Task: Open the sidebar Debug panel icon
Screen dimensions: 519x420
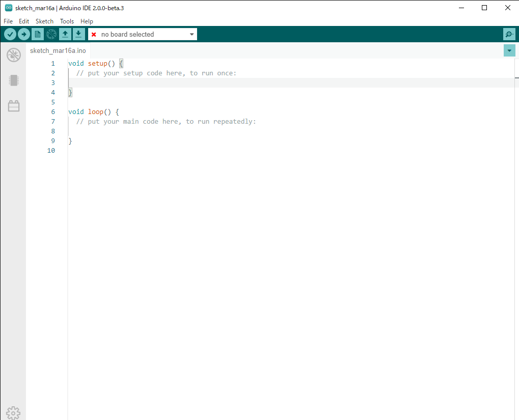Action: 14,55
